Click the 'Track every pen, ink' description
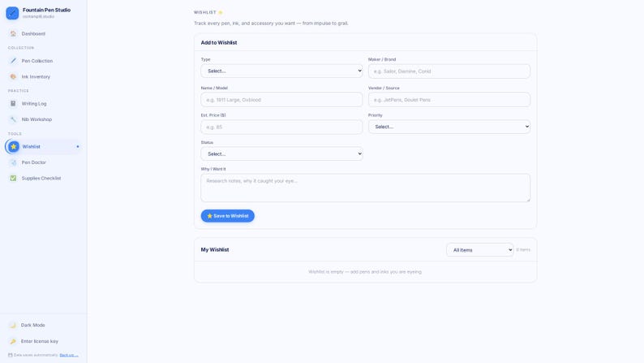 (271, 24)
